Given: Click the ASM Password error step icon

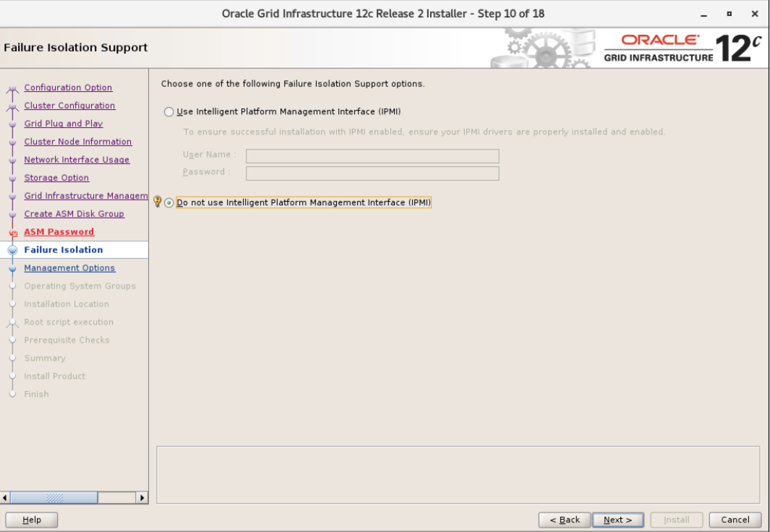Looking at the screenshot, I should tap(13, 233).
